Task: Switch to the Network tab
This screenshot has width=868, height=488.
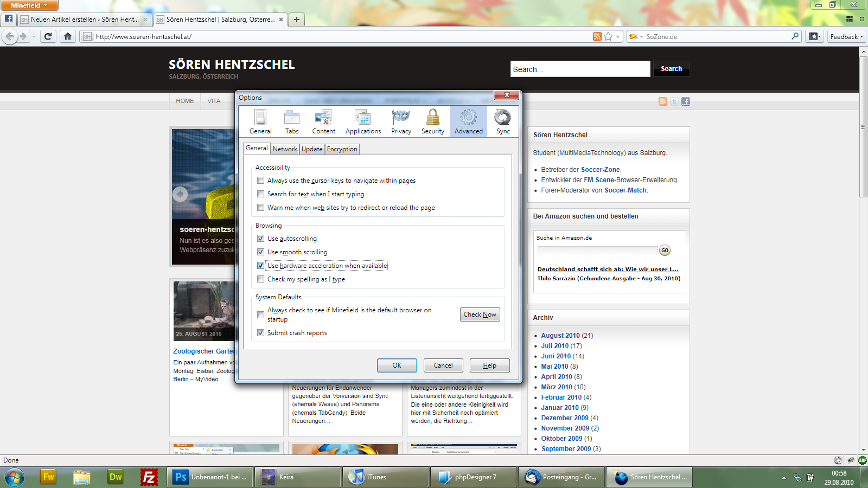Action: coord(285,149)
